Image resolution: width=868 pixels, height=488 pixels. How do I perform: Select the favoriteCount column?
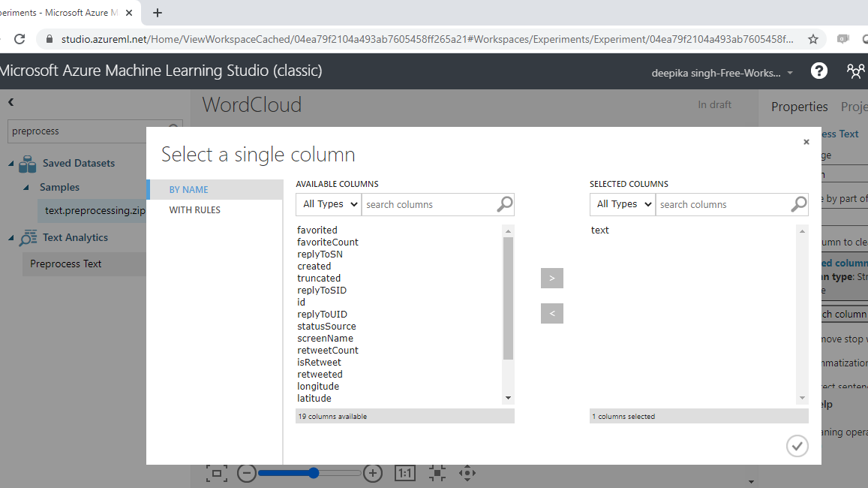tap(328, 242)
